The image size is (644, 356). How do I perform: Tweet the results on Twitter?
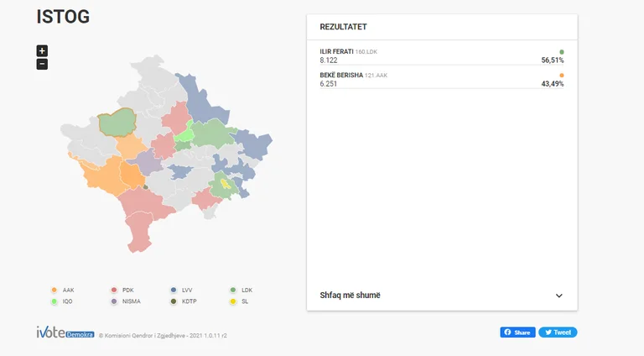pos(558,332)
